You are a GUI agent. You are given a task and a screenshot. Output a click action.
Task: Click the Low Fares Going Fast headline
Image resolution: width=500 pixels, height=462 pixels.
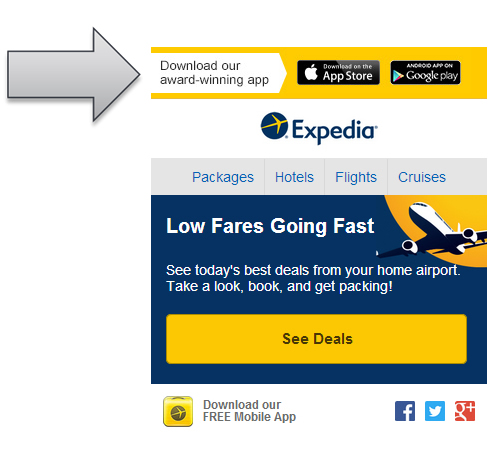(x=270, y=226)
